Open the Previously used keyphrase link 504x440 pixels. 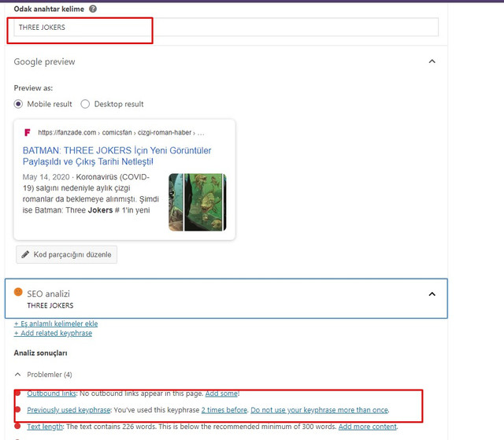pyautogui.click(x=69, y=410)
